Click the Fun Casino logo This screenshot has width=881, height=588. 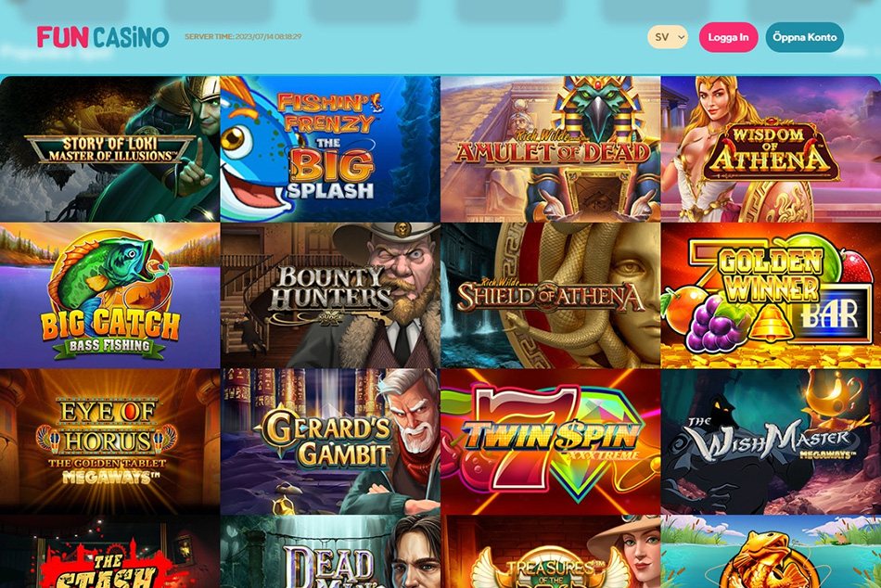(103, 37)
